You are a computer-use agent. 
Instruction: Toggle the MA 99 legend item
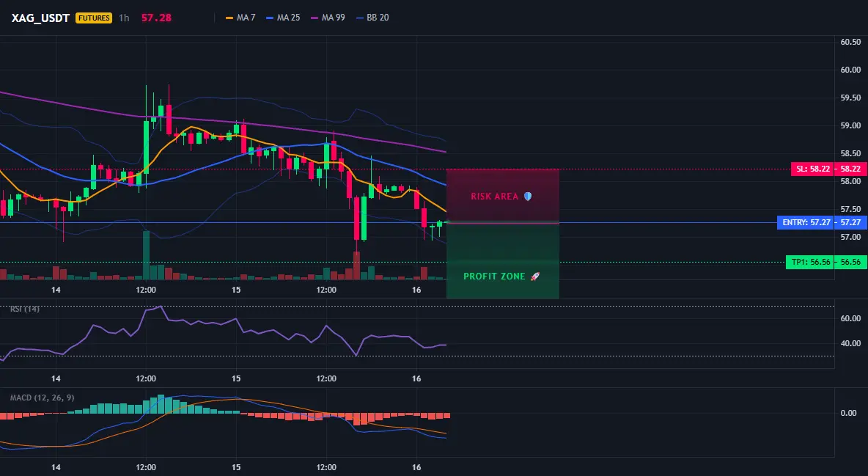click(328, 18)
